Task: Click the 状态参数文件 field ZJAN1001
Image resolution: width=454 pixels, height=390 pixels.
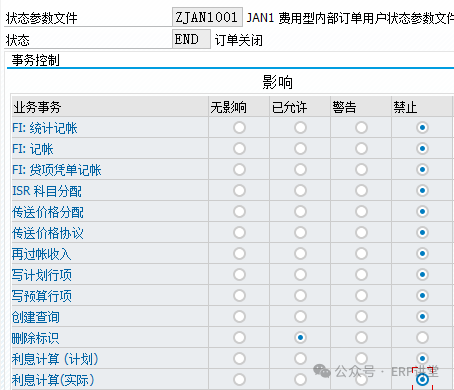Action: point(207,17)
